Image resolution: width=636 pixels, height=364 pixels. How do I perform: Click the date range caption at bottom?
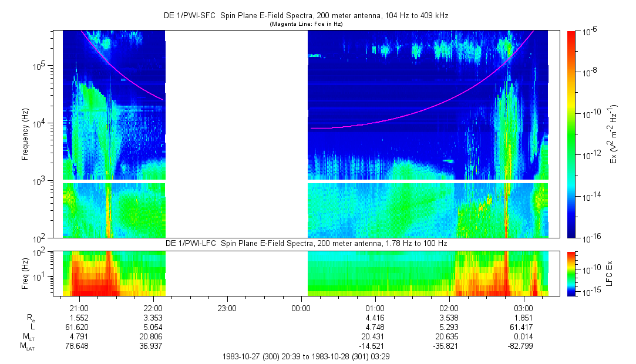305,357
